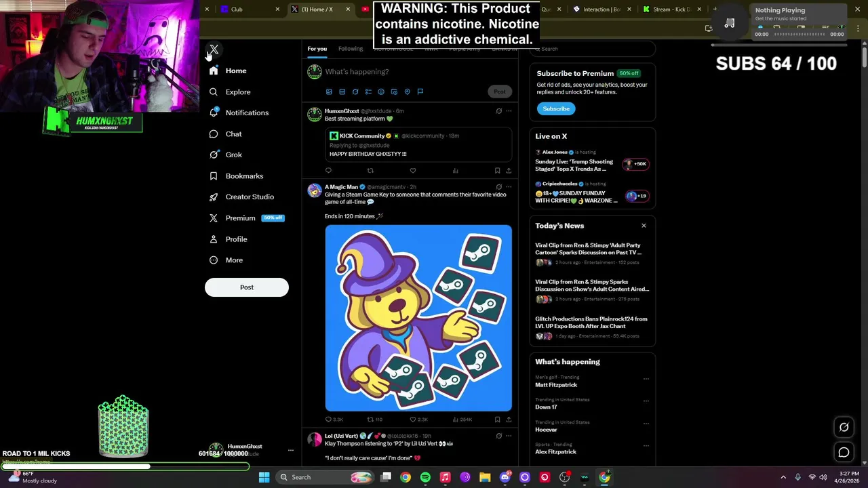Bookmark HumxnGhxst's Best streaming platform post
Viewport: 868px width, 488px height.
497,171
